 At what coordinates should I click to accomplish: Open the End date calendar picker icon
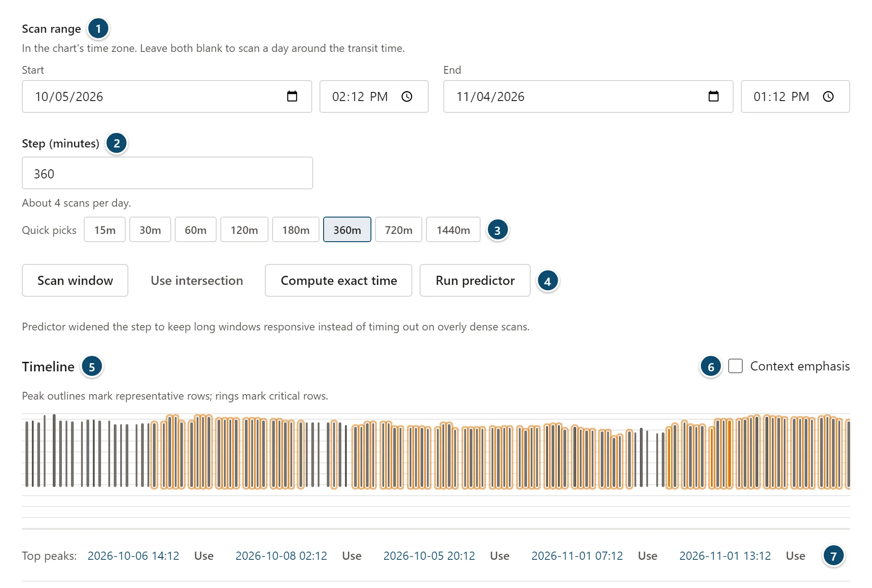(x=714, y=96)
